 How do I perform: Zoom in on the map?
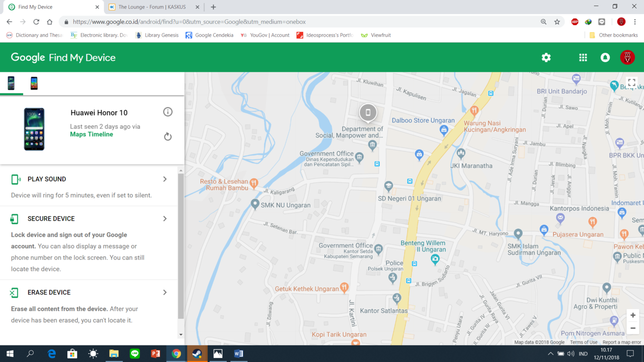click(x=633, y=315)
